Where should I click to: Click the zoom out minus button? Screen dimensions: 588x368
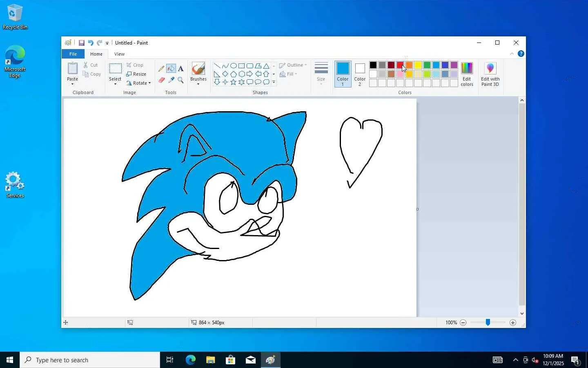463,323
